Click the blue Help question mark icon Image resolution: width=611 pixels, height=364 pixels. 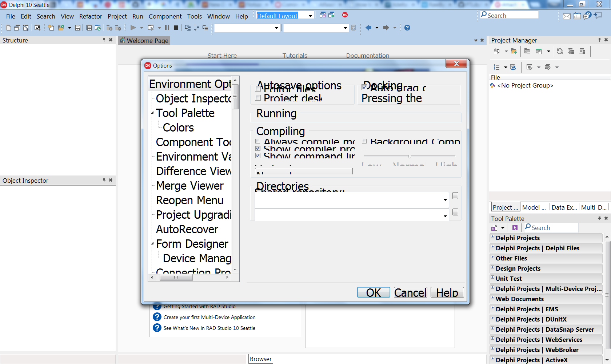click(x=407, y=28)
